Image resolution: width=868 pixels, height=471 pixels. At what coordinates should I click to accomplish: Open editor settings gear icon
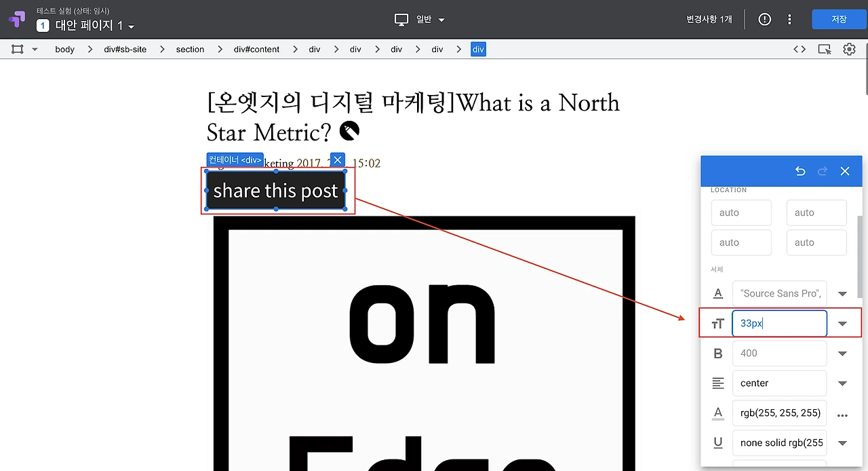[x=849, y=49]
